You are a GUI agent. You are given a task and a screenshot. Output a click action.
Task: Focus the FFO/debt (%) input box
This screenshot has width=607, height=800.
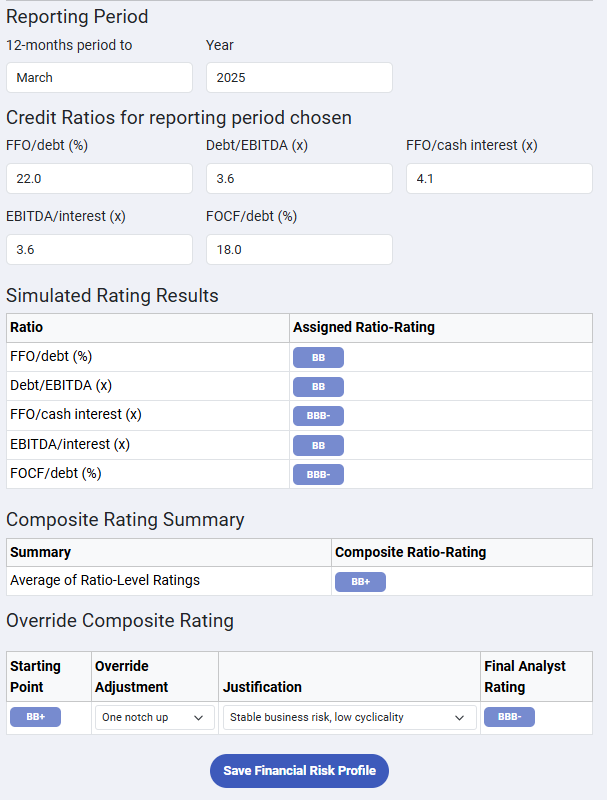[99, 178]
